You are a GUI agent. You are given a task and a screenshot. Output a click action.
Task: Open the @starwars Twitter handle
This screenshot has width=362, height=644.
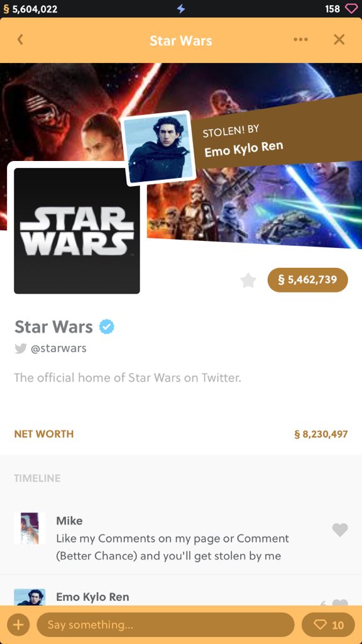point(58,348)
